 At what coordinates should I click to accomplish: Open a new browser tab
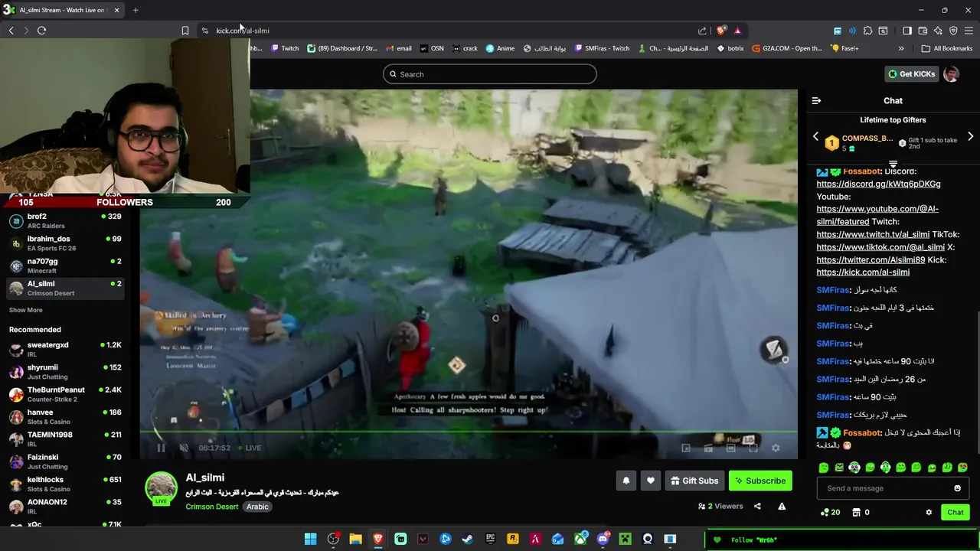click(x=136, y=10)
